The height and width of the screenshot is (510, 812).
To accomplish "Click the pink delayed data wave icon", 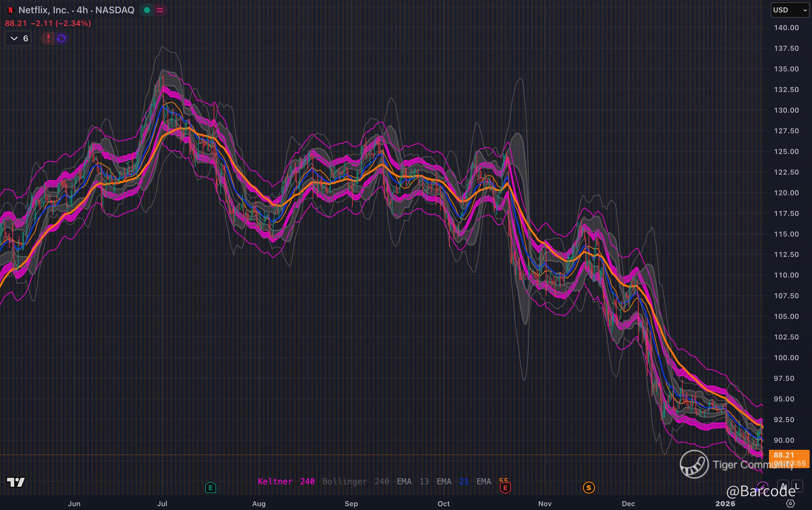I will click(x=160, y=10).
